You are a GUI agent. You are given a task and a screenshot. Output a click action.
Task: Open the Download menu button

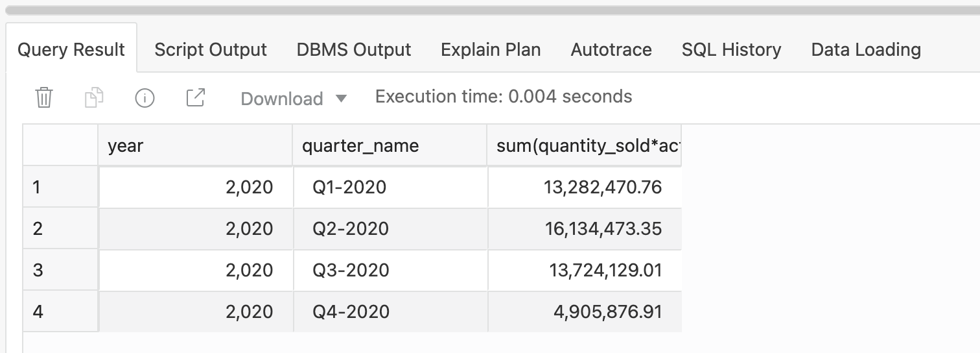coord(283,99)
